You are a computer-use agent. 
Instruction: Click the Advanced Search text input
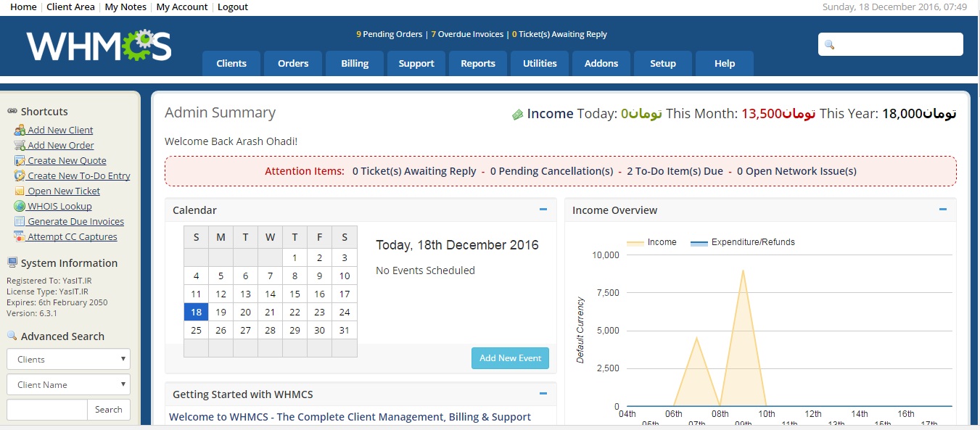(47, 410)
